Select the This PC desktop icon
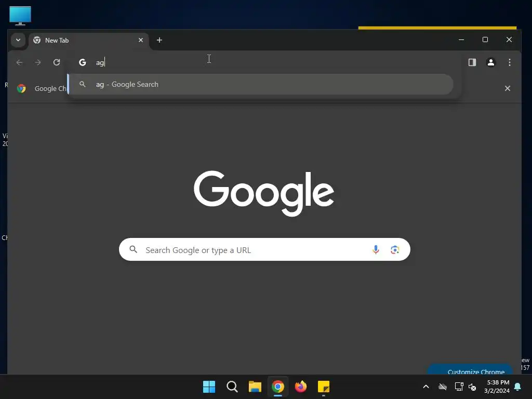This screenshot has width=532, height=399. (20, 16)
